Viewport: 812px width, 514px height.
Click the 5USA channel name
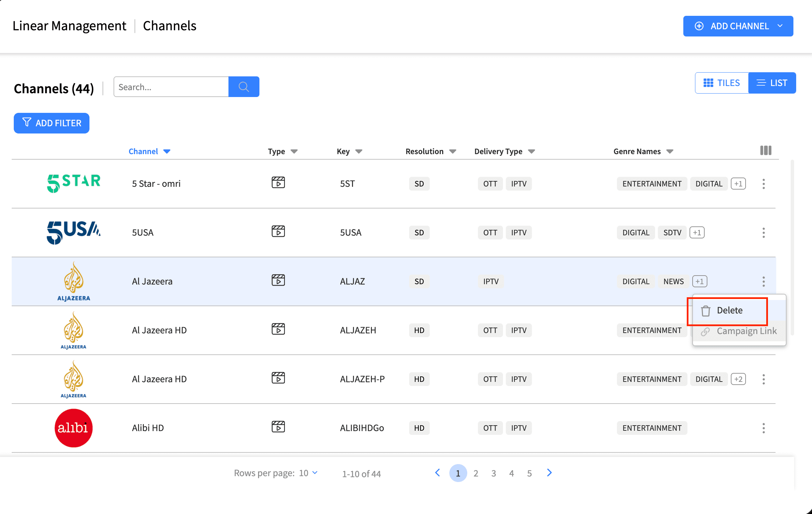(143, 233)
